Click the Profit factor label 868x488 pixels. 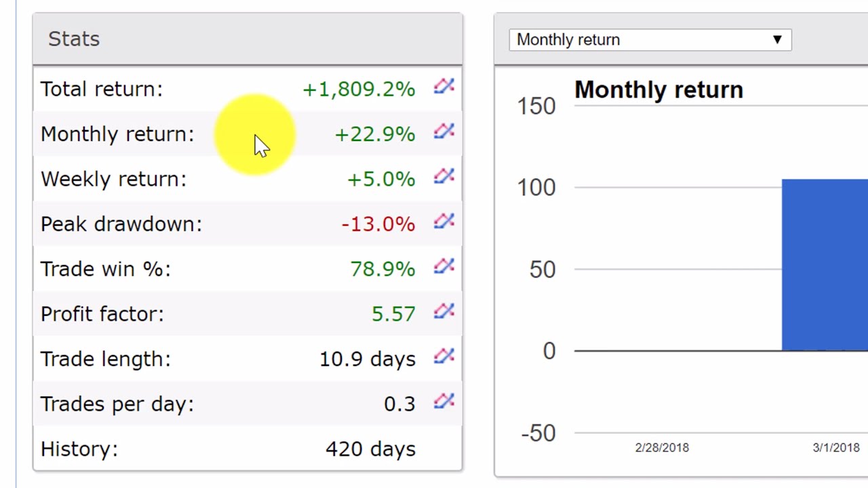102,314
